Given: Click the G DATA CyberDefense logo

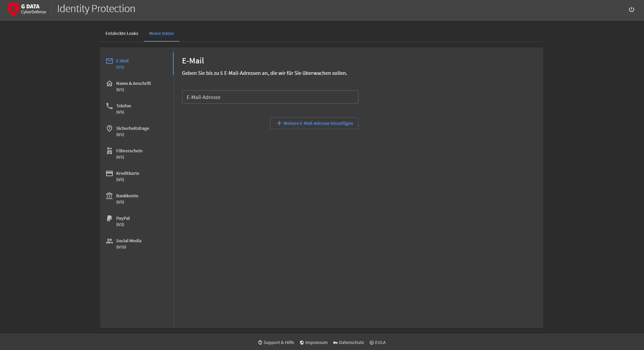Looking at the screenshot, I should coord(27,9).
